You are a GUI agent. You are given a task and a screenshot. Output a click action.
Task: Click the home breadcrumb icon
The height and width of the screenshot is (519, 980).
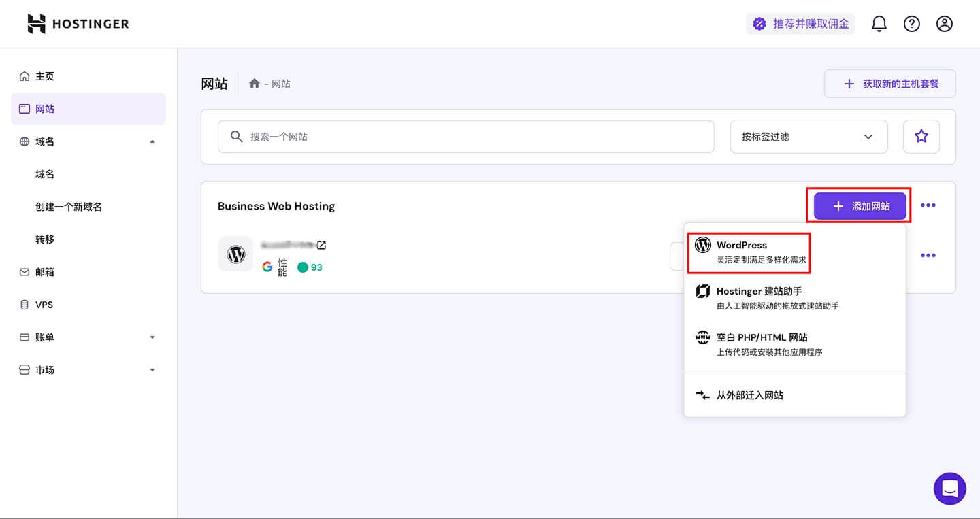tap(255, 83)
